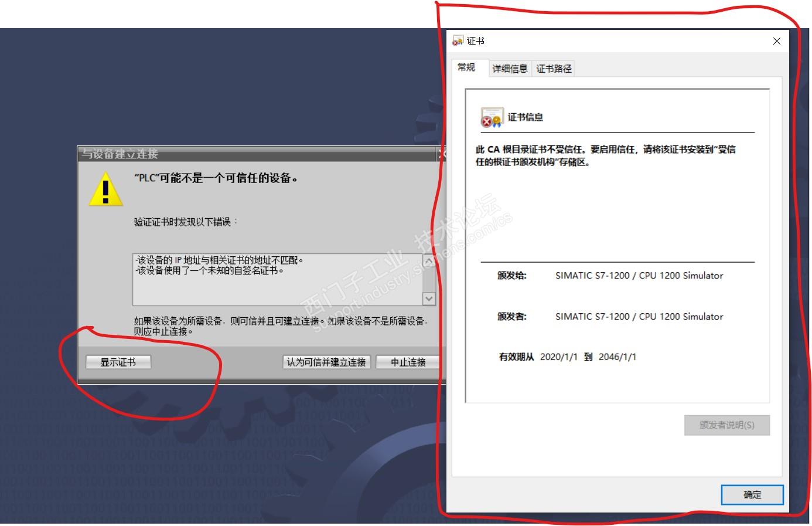Click the 证书信息 heading
This screenshot has width=812, height=526.
(526, 117)
